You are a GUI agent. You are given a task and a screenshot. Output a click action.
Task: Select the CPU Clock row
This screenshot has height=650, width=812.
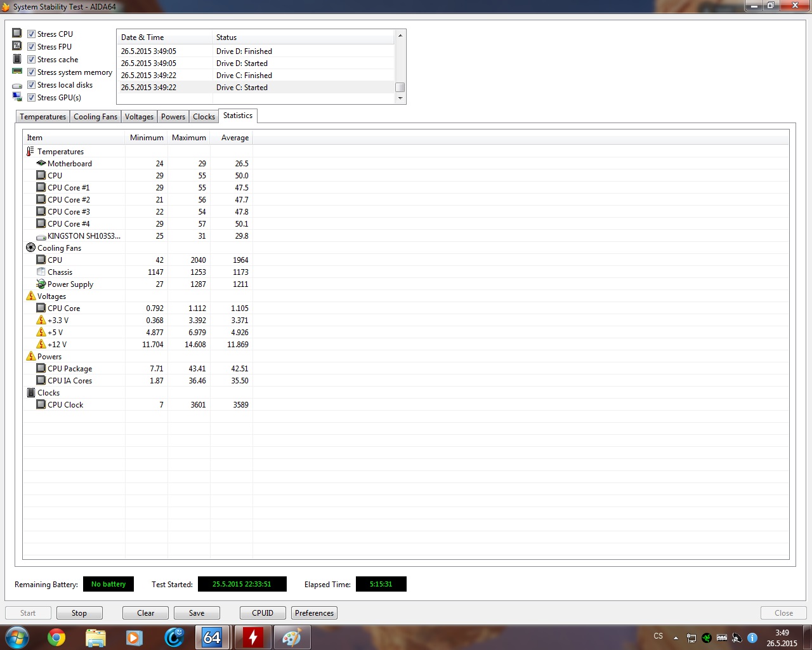(x=138, y=405)
